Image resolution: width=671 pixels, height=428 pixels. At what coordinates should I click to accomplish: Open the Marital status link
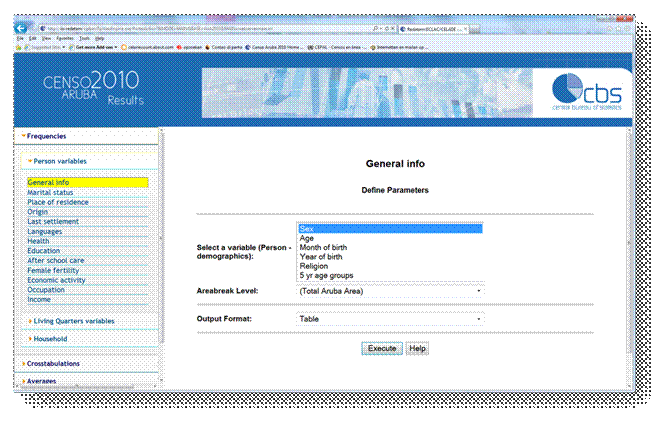click(x=50, y=192)
